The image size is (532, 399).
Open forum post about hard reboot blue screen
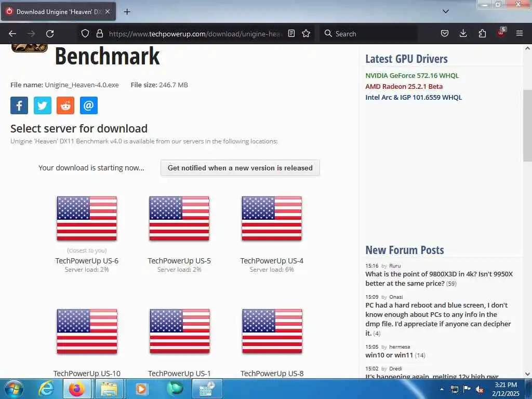(x=438, y=319)
